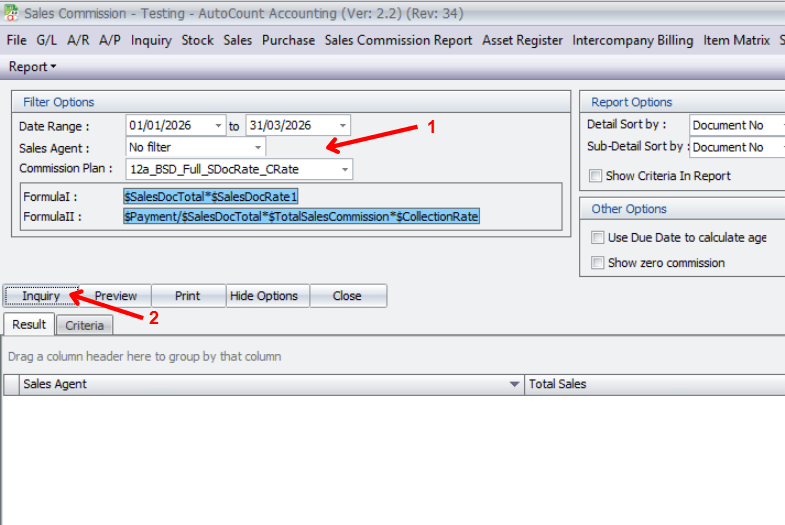Viewport: 785px width, 525px height.
Task: Check the Show zero commission option
Action: [598, 263]
